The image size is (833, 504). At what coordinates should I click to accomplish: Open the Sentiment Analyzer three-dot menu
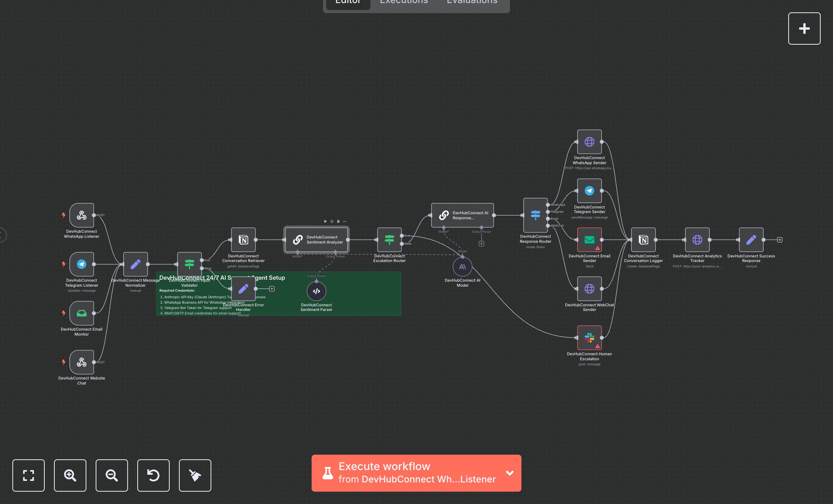point(345,222)
